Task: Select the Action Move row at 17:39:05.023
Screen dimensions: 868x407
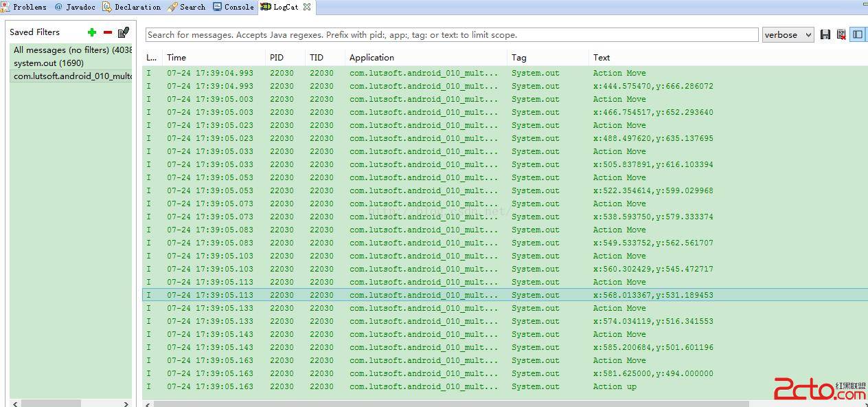Action: 505,126
